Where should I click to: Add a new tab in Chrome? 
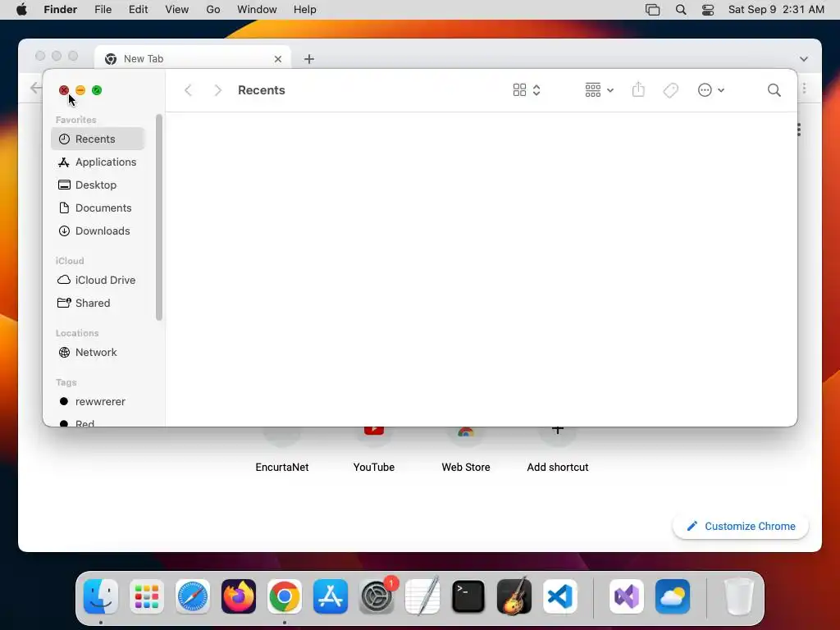(x=309, y=59)
